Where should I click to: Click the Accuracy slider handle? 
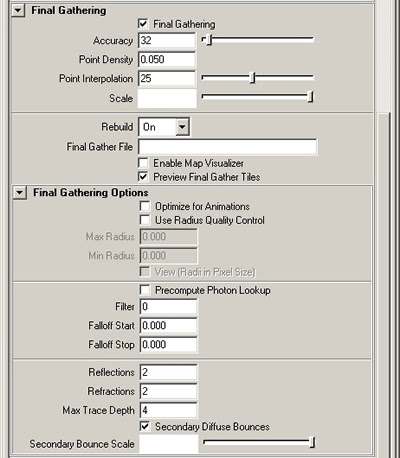coord(209,40)
